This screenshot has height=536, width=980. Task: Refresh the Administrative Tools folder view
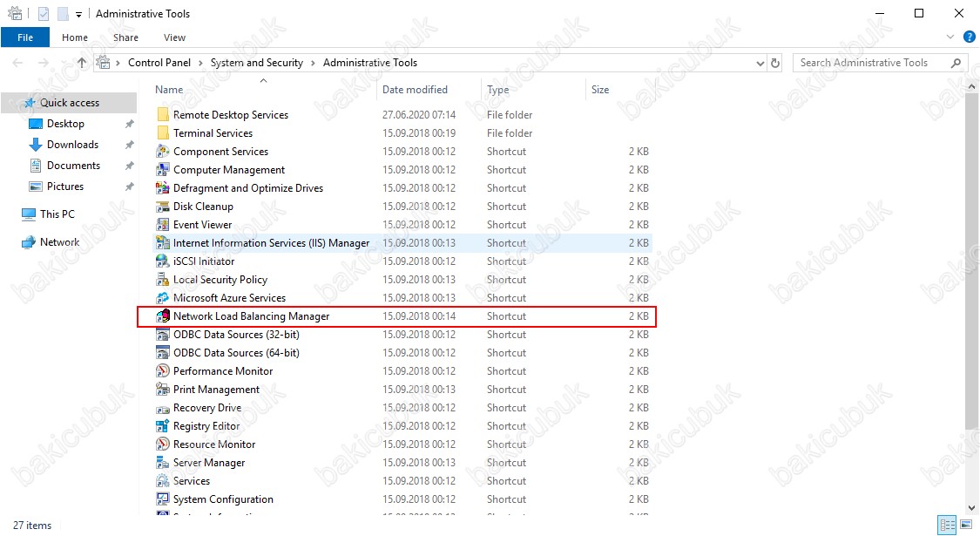tap(775, 63)
